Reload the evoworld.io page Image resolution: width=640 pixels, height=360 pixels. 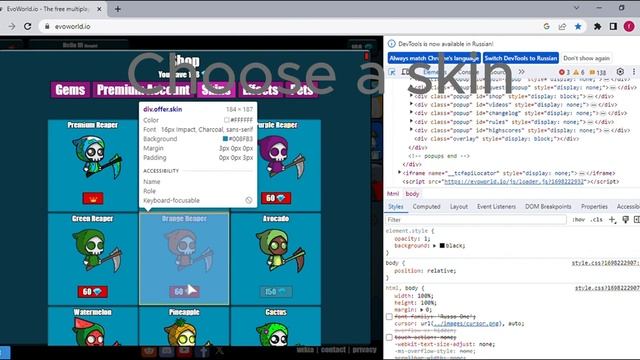27,27
